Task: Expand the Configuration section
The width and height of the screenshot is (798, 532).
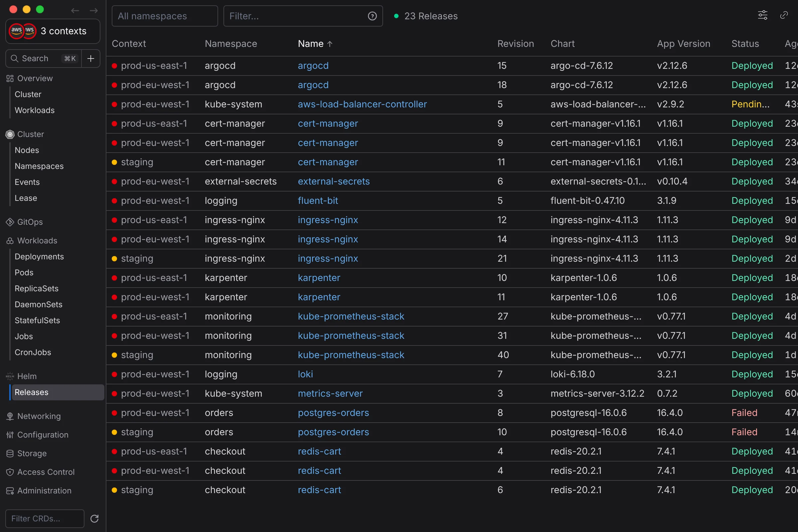Action: click(43, 435)
